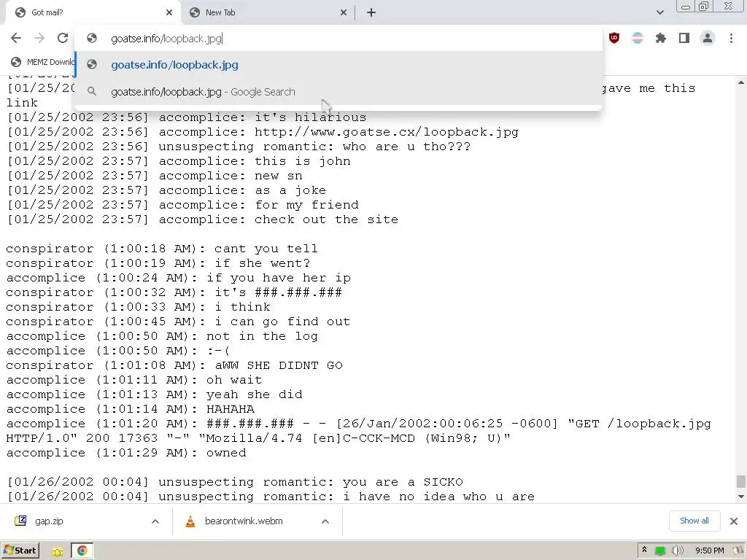Click the uBlock Origin extension icon
The width and height of the screenshot is (747, 560).
click(614, 38)
